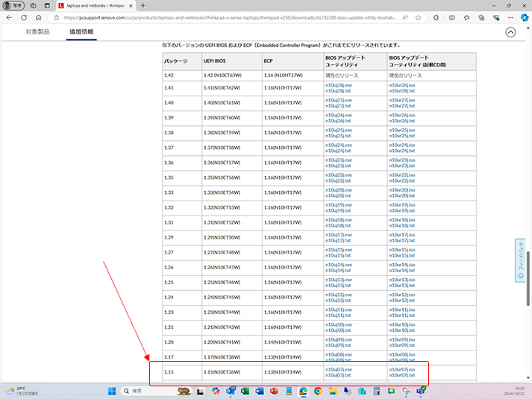Open browser essentials heart icon
The height and width of the screenshot is (399, 532).
[x=496, y=18]
